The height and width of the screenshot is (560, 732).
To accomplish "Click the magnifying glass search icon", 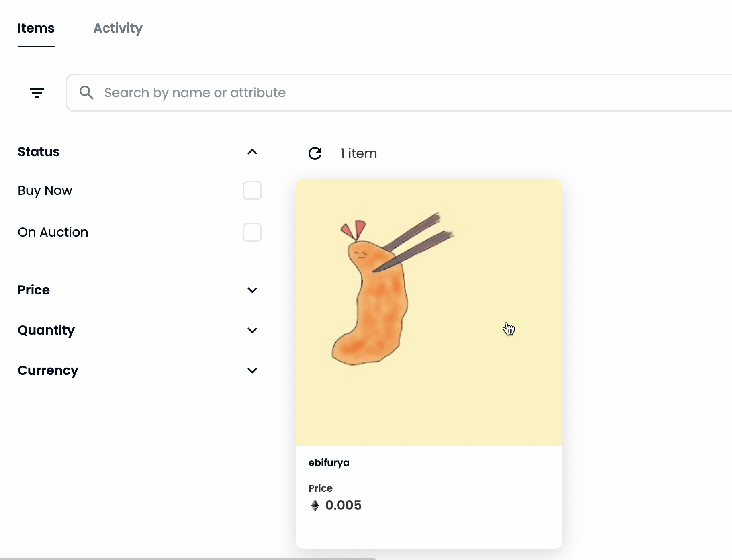I will pos(86,93).
